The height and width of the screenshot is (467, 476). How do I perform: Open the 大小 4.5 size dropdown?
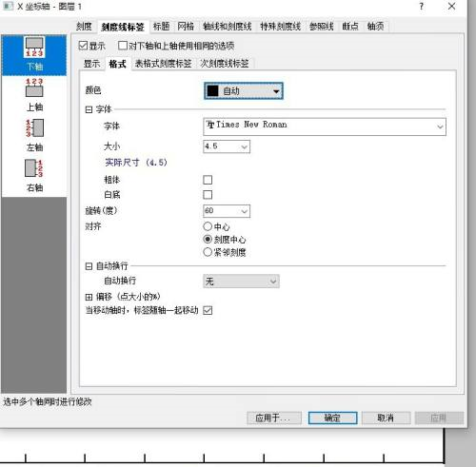227,146
